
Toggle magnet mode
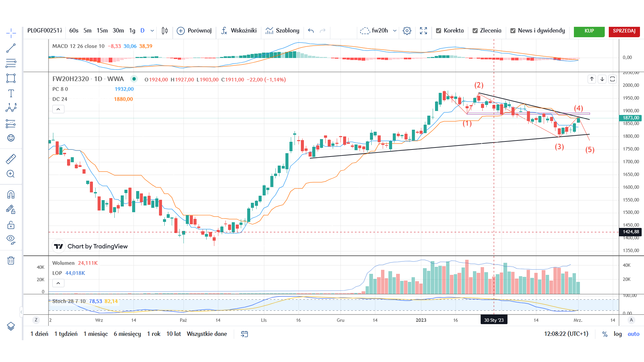[x=11, y=195]
